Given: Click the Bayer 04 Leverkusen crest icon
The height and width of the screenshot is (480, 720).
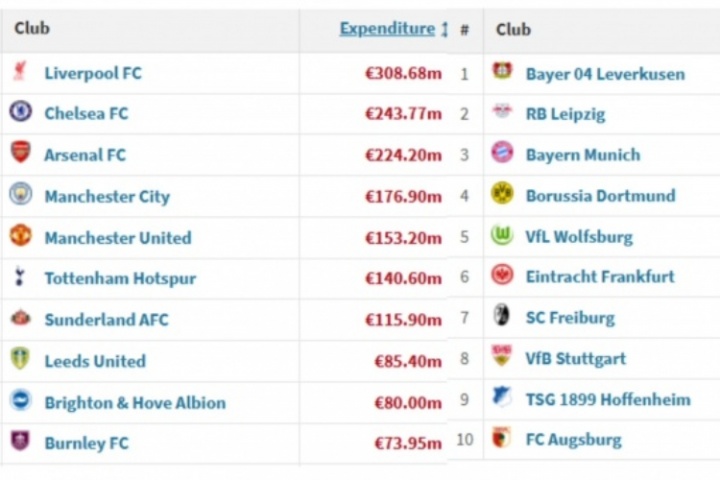Looking at the screenshot, I should click(x=502, y=72).
